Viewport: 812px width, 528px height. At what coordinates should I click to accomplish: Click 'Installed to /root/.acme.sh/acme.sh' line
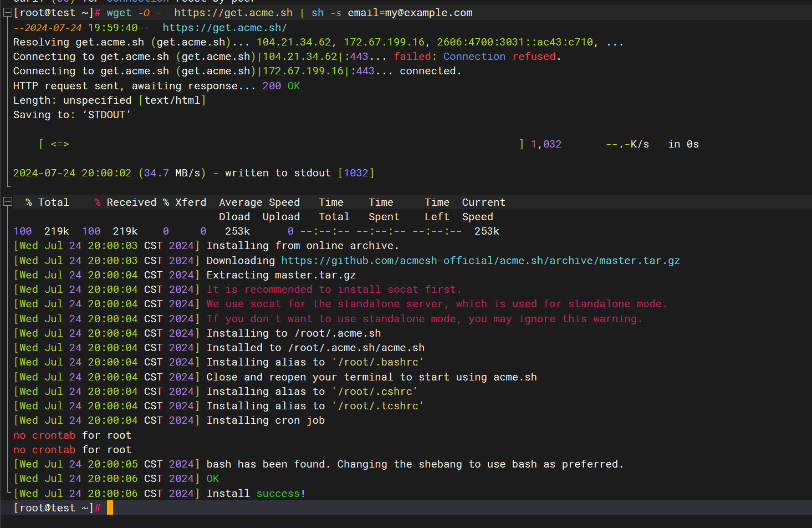[x=315, y=348]
